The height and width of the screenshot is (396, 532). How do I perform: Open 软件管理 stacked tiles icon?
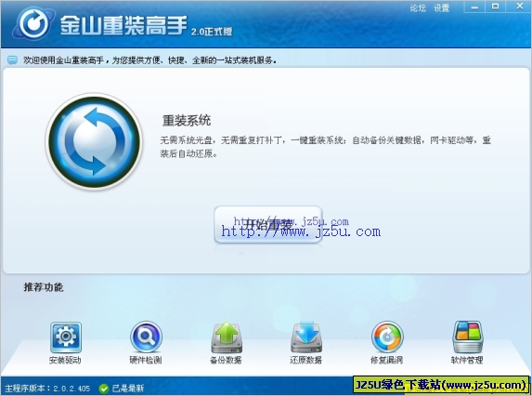click(x=468, y=337)
